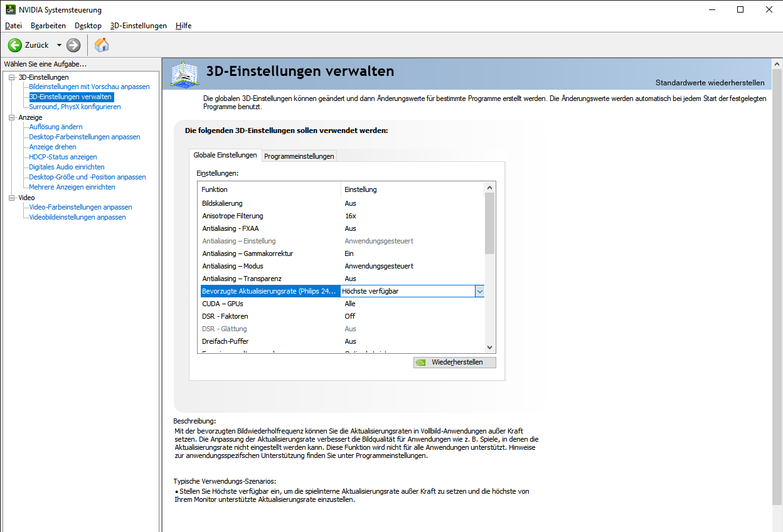Open Video-Farbeinstellungen anpassen

tap(80, 207)
